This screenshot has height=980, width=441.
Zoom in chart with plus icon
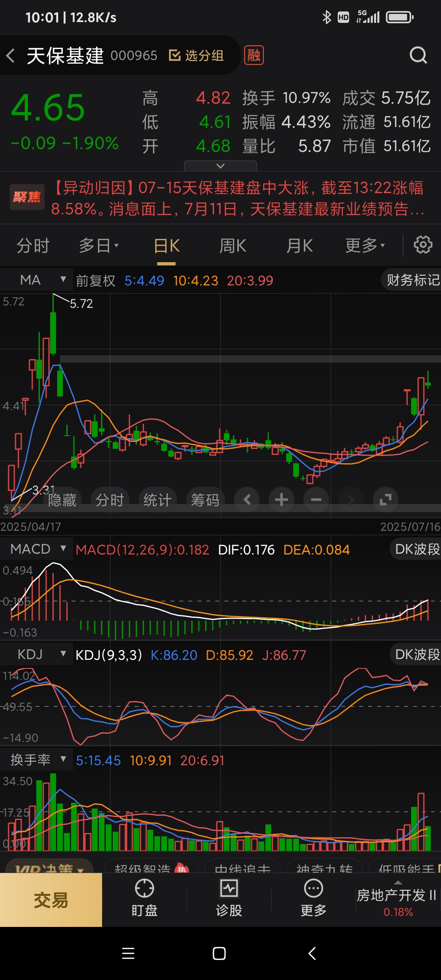(x=281, y=499)
